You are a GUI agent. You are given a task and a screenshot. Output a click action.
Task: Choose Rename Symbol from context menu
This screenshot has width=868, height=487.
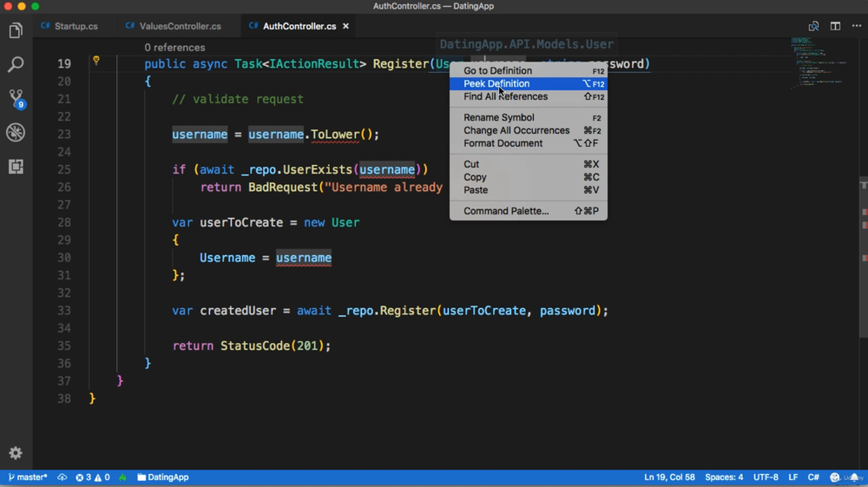pos(528,117)
